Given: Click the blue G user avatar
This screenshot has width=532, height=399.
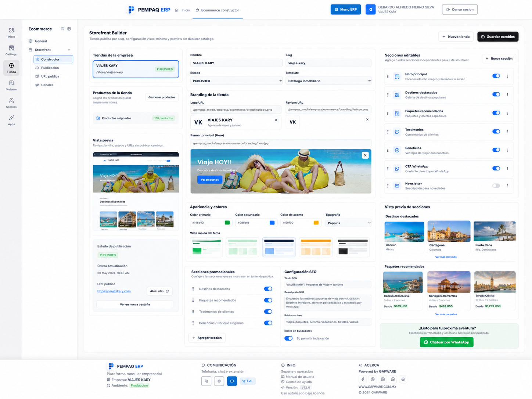Looking at the screenshot, I should (x=370, y=10).
